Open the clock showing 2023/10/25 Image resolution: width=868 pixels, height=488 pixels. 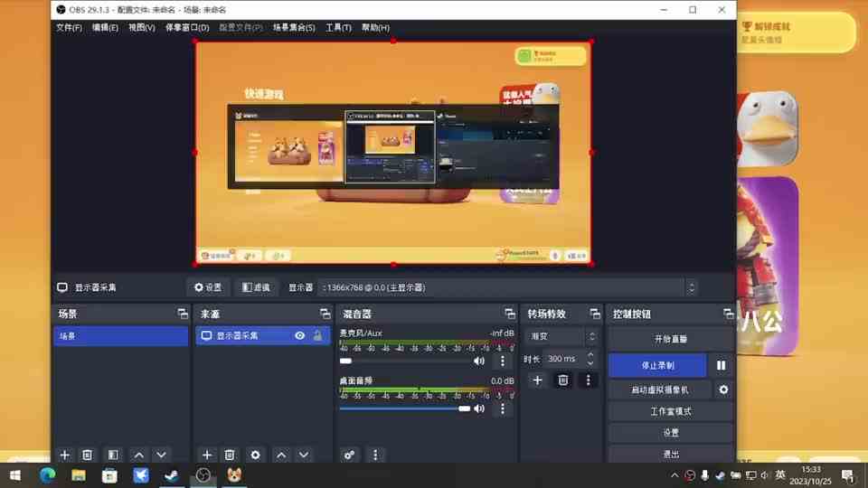(810, 476)
